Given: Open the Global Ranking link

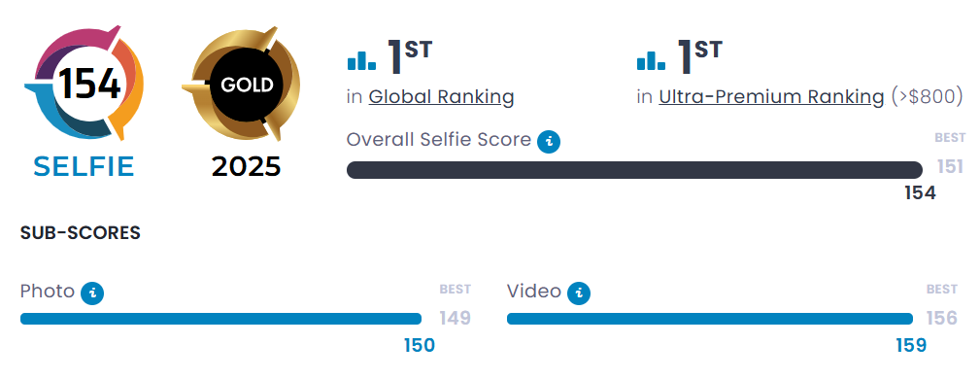Looking at the screenshot, I should 441,97.
